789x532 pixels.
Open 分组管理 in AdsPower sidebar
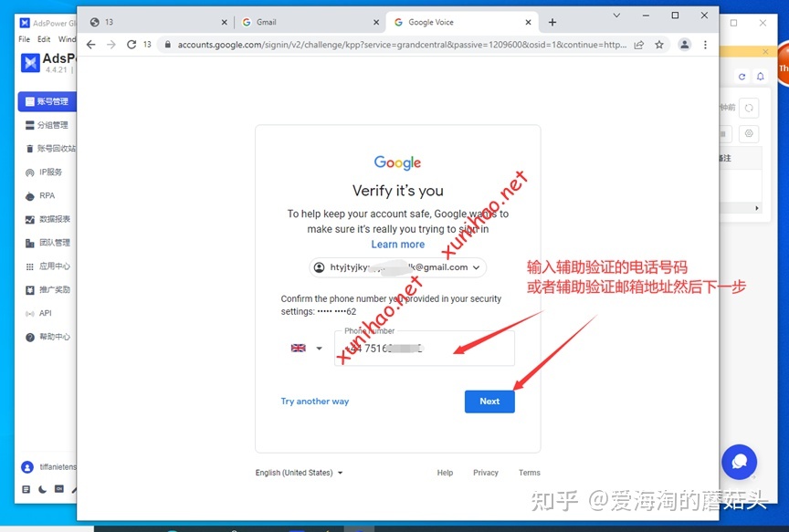click(47, 125)
